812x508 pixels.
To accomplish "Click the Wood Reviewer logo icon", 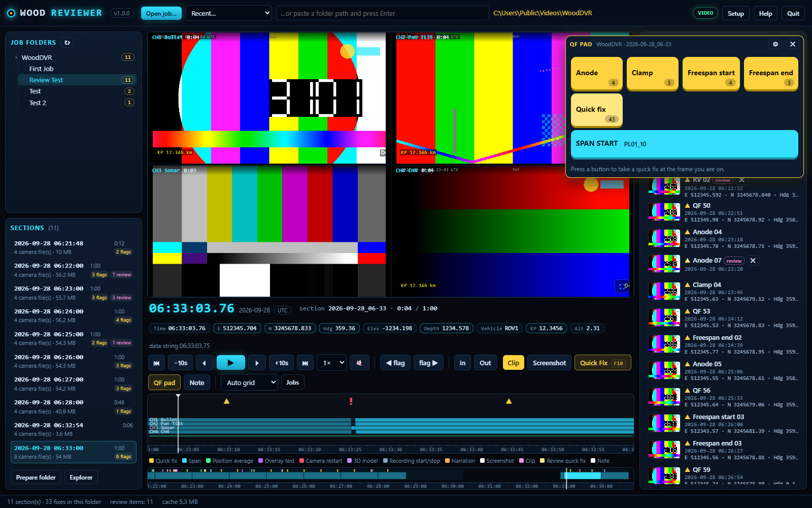I will (11, 13).
